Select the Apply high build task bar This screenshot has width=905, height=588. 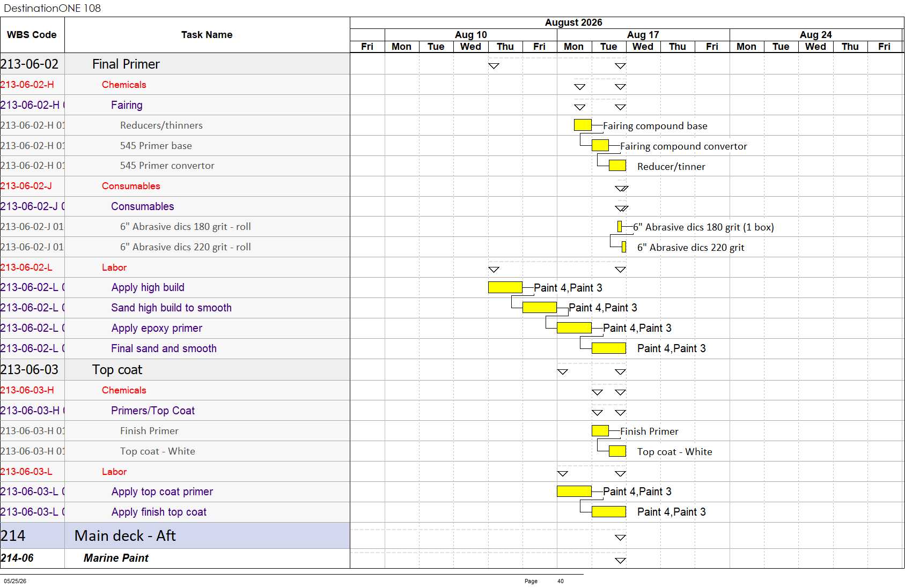coord(505,287)
